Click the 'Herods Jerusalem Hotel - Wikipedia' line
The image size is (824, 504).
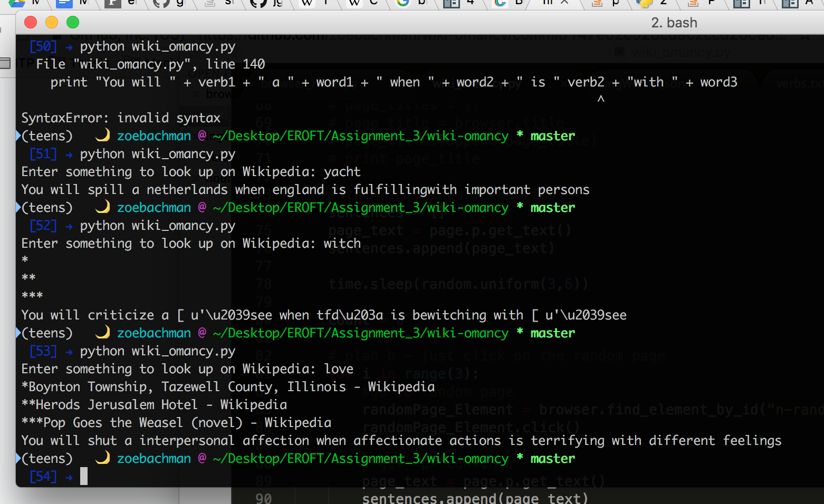pyautogui.click(x=154, y=405)
